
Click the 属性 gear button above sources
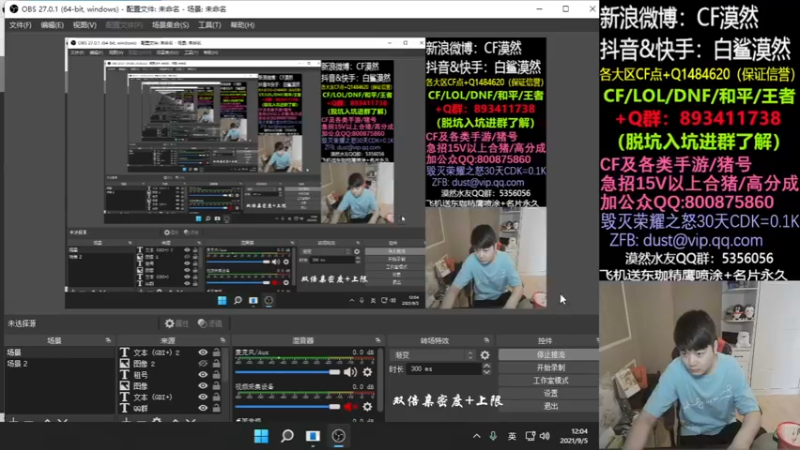pyautogui.click(x=177, y=323)
